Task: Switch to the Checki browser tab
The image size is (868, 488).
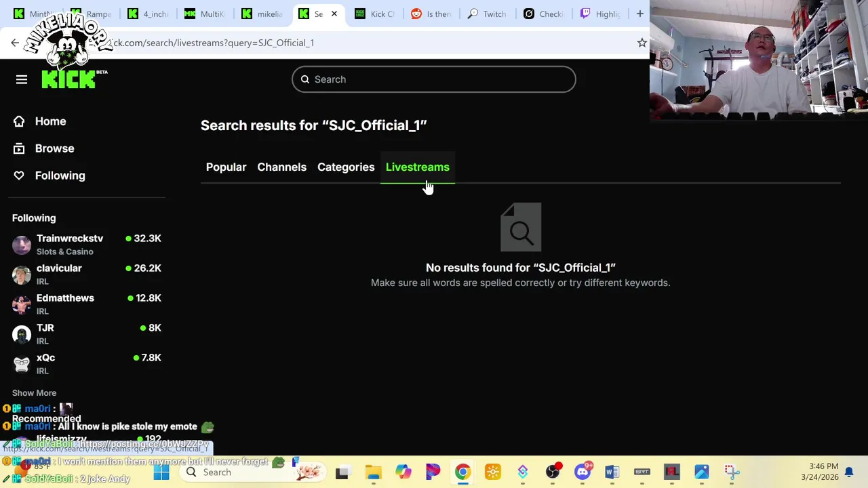Action: [544, 14]
